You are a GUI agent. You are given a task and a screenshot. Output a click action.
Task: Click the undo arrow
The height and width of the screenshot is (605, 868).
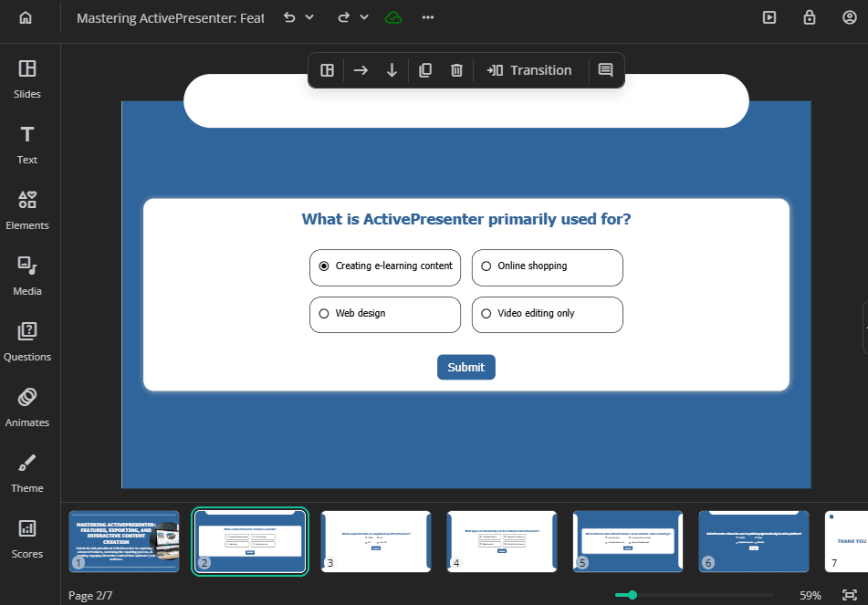(289, 17)
